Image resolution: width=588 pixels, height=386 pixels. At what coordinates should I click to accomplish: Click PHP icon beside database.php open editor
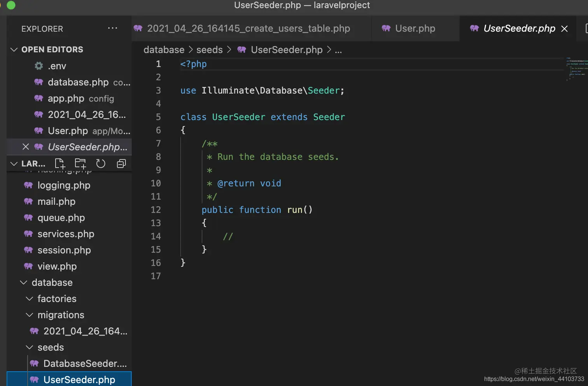(x=38, y=82)
